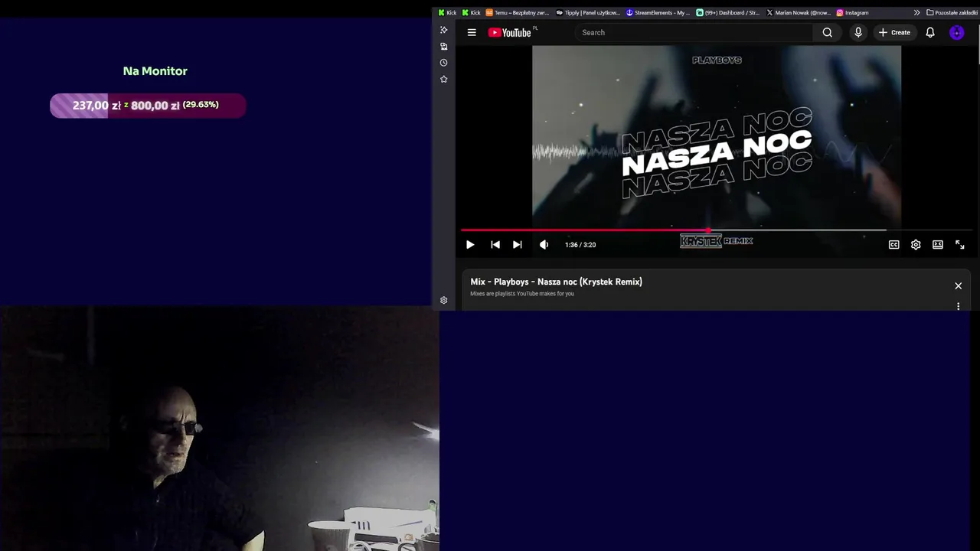Click the Krystek Remix logo in the video
Viewport: 980px width, 551px height.
717,241
